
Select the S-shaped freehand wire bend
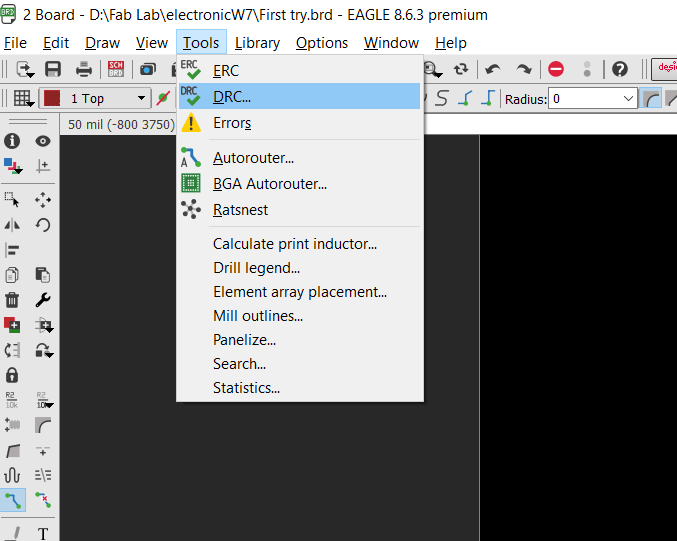point(441,98)
